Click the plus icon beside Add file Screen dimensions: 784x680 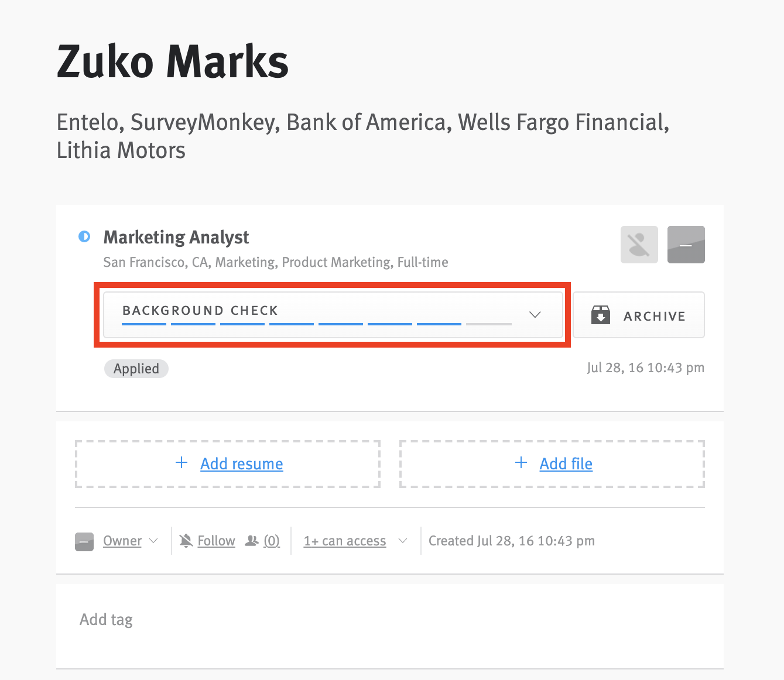(521, 463)
